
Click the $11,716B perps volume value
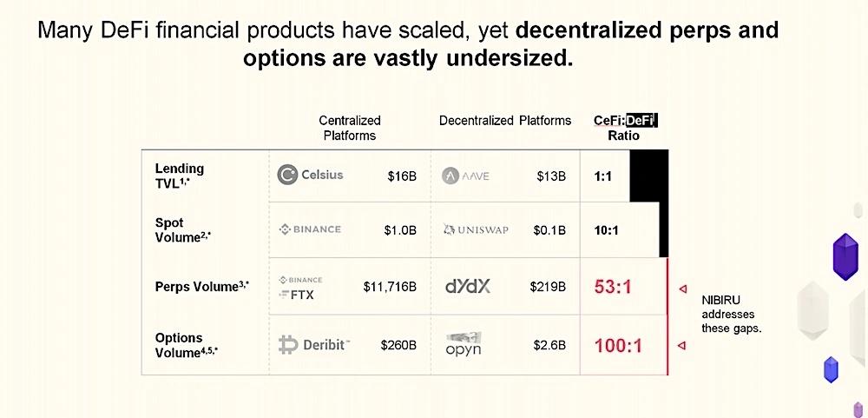pos(390,287)
